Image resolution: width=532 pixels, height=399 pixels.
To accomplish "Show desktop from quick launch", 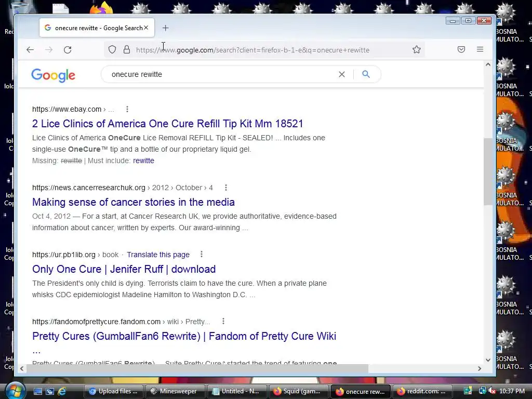I will pos(37,391).
